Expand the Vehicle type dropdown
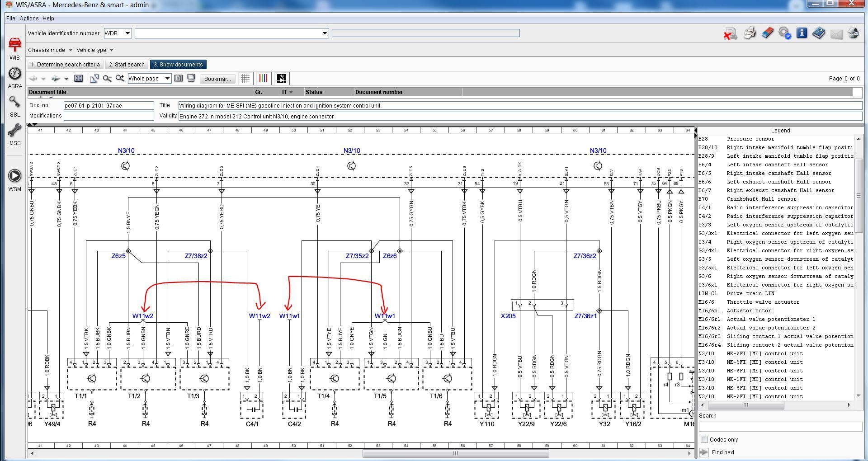 [x=111, y=50]
